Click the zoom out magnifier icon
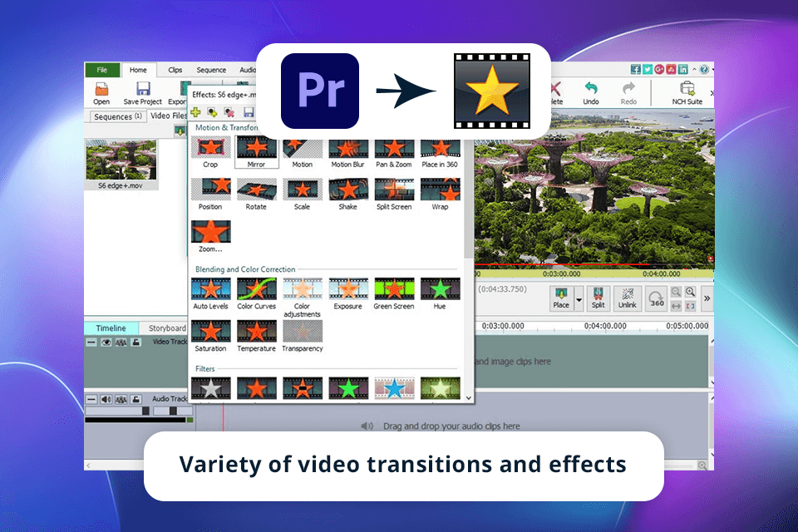The height and width of the screenshot is (532, 798). 676,292
